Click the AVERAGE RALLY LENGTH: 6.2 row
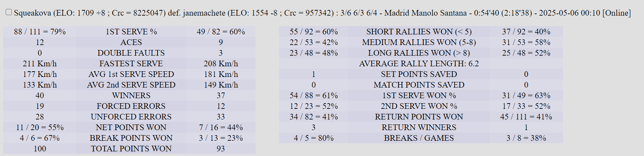The image size is (644, 156). [x=419, y=64]
